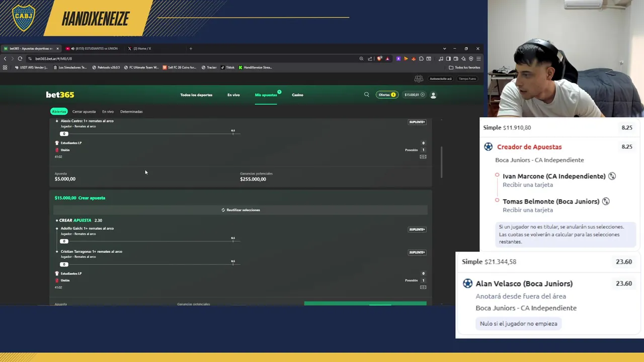The height and width of the screenshot is (362, 644).
Task: Click Adolfo Gaich shots progress tracker
Action: click(149, 241)
